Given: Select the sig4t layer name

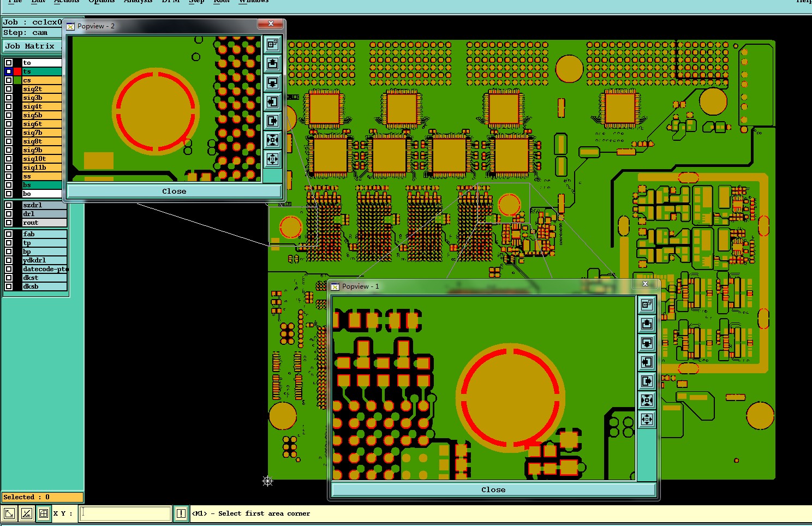Looking at the screenshot, I should pyautogui.click(x=41, y=106).
